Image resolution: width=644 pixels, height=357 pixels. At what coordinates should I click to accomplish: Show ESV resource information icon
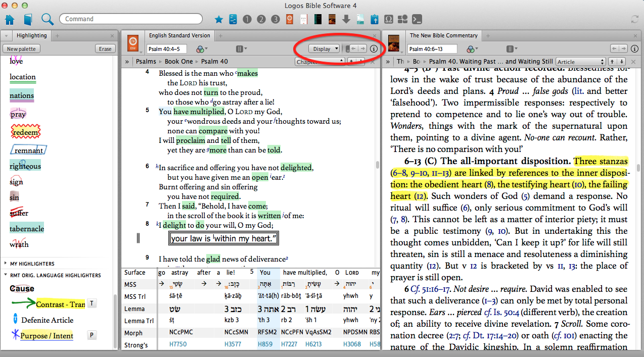pos(374,49)
